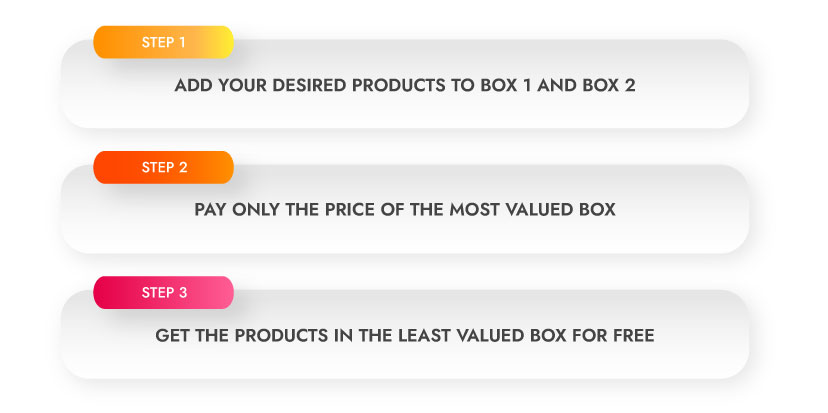
Task: Click the words 'FOR FREE' in step three
Action: click(621, 335)
